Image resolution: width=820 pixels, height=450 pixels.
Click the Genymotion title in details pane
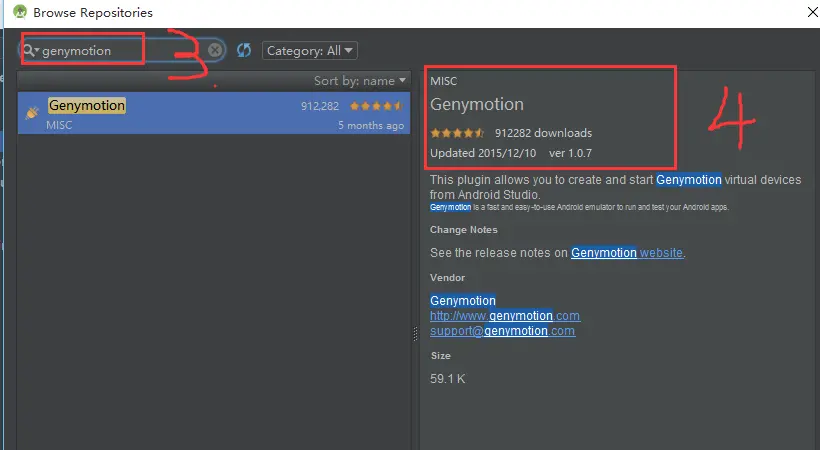pos(476,104)
